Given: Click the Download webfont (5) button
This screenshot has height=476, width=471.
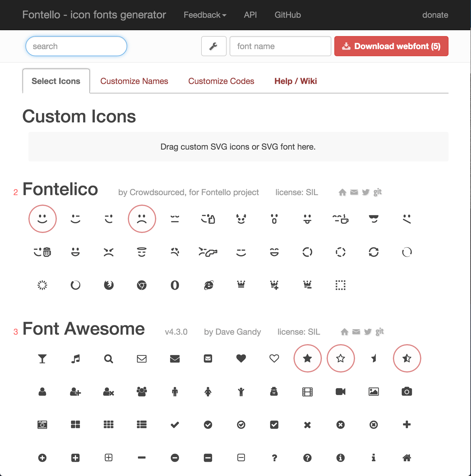Looking at the screenshot, I should click(x=391, y=46).
